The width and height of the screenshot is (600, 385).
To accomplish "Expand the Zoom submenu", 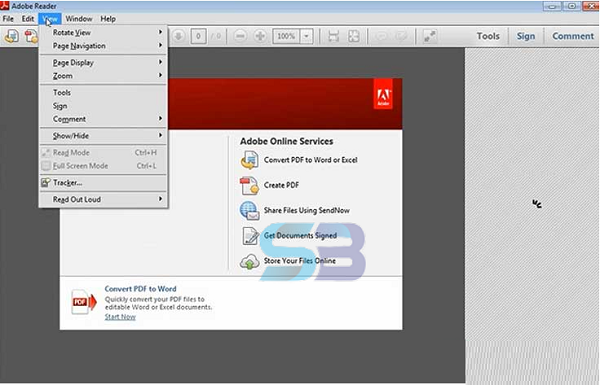I will (103, 76).
